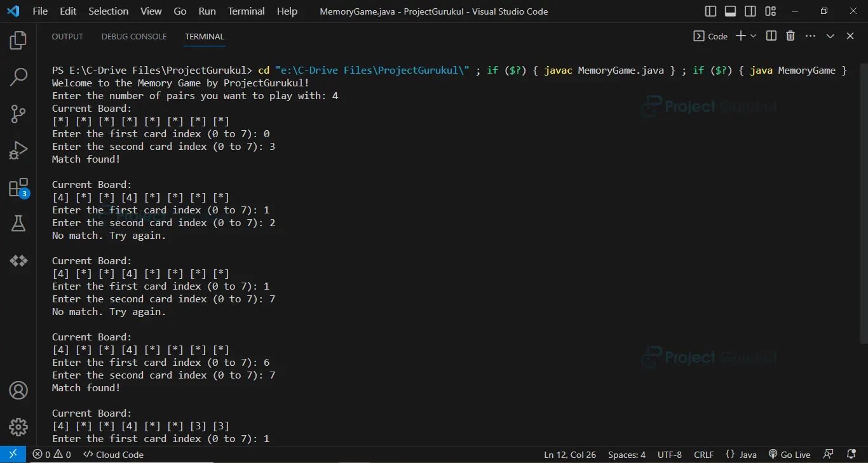Click the 'Enter the number of pairs' line
868x463 pixels.
(x=194, y=96)
